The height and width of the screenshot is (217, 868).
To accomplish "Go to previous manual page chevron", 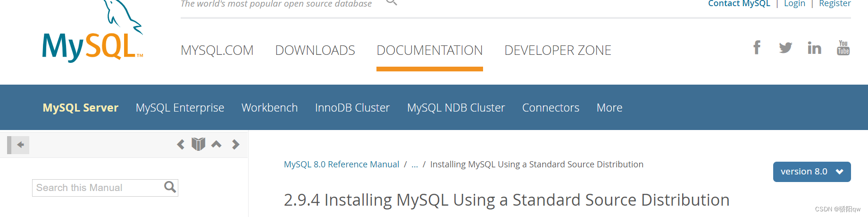I will [180, 144].
